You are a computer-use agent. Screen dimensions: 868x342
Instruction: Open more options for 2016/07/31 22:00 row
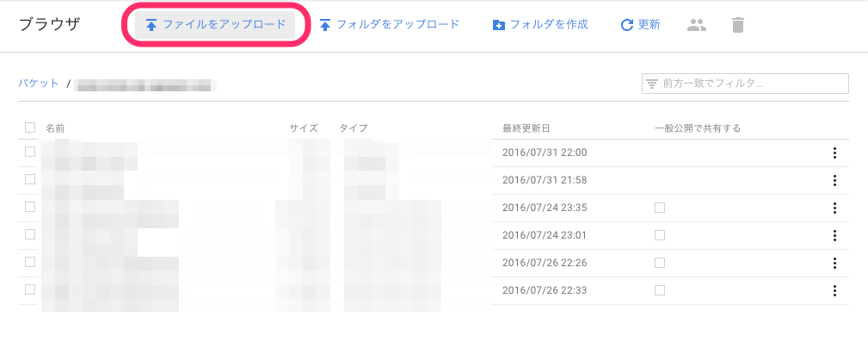(x=834, y=153)
